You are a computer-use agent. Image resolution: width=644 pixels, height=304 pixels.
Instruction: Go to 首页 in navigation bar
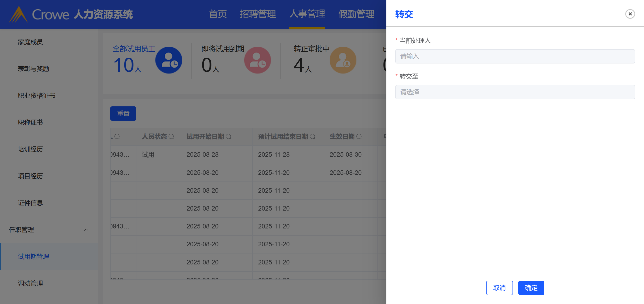[x=218, y=14]
